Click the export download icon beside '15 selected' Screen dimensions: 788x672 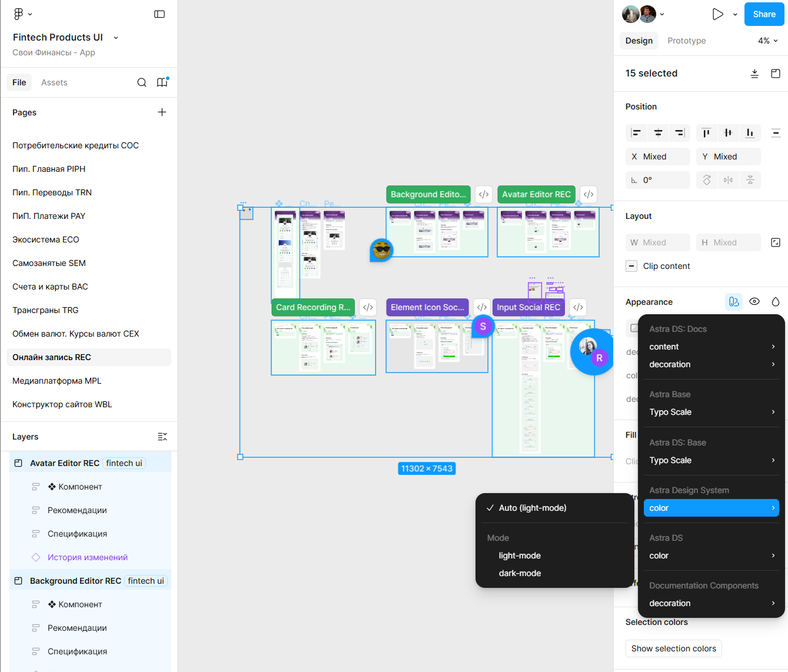754,74
